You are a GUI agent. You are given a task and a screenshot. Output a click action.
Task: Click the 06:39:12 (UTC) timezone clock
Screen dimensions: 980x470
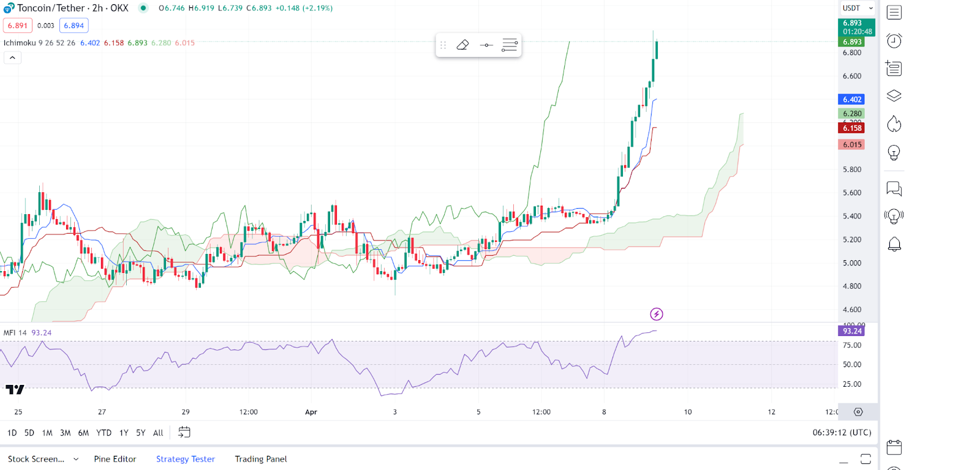click(x=842, y=433)
